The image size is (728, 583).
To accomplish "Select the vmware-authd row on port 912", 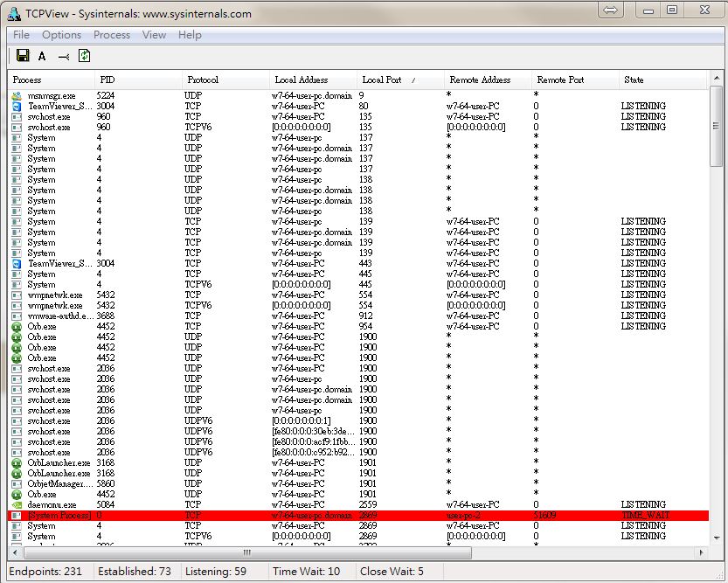I will click(358, 316).
